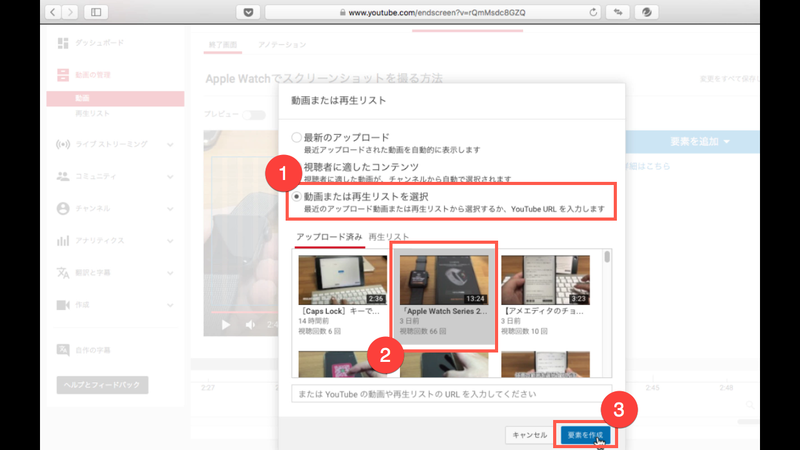Click the アナリティクス bar chart icon

[x=63, y=241]
